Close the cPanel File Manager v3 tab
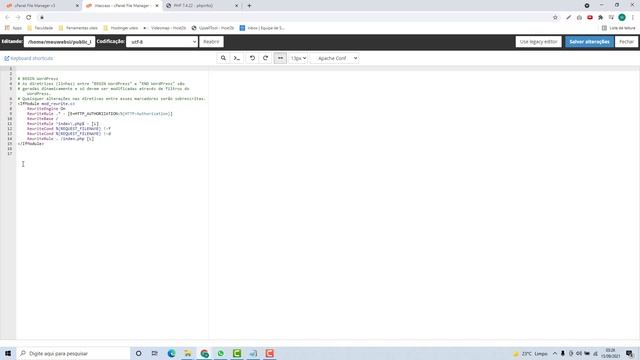 [77, 6]
